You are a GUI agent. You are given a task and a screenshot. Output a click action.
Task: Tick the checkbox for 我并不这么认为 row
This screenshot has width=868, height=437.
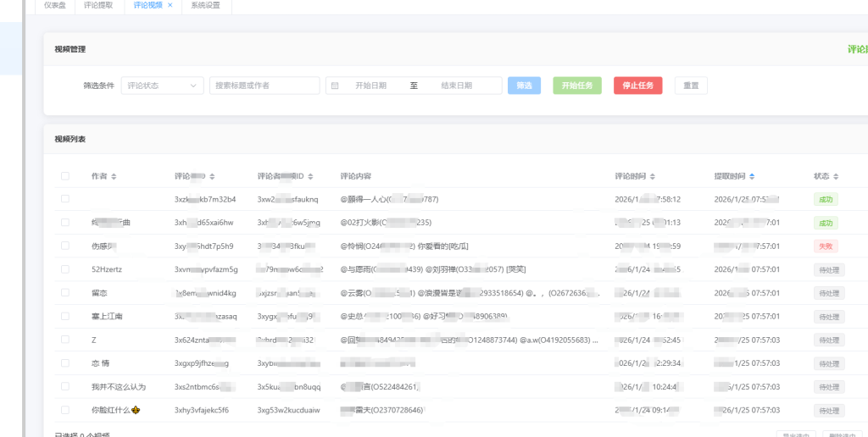coord(65,386)
